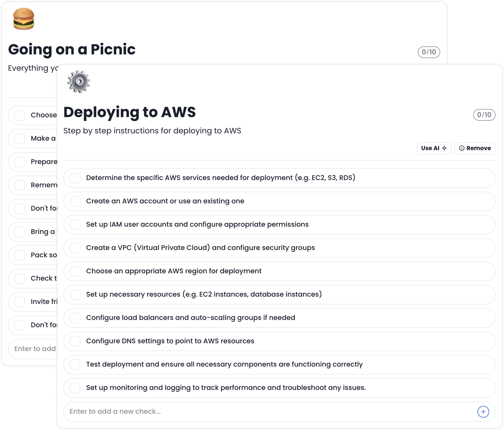The image size is (504, 430).
Task: Toggle 'Pack so' checkbox in Picnic list
Action: pos(20,255)
